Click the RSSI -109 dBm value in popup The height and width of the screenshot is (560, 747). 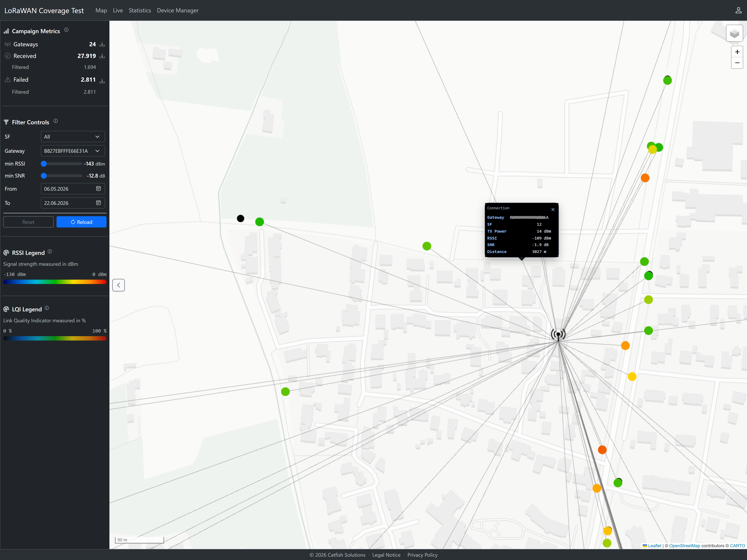click(542, 238)
